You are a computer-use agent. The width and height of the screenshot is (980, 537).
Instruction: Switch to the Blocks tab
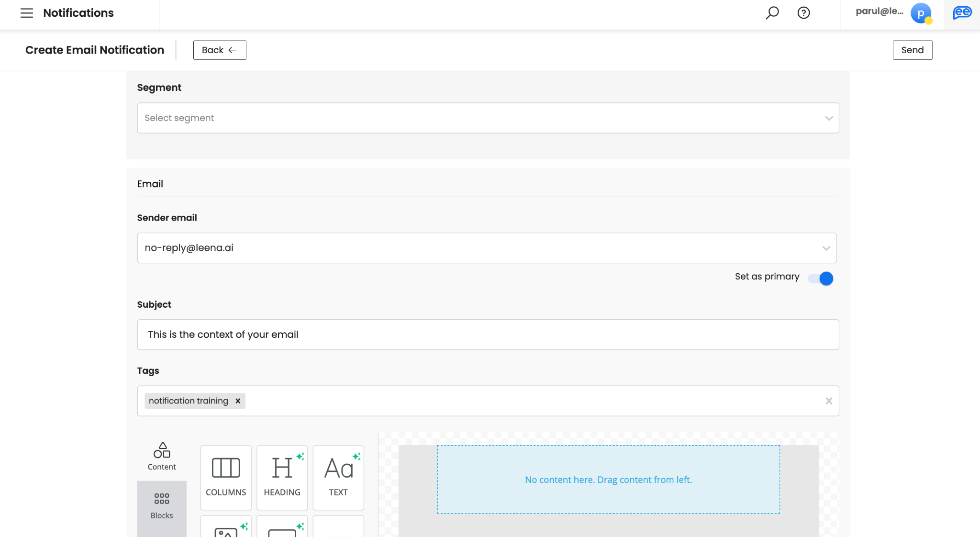[162, 505]
